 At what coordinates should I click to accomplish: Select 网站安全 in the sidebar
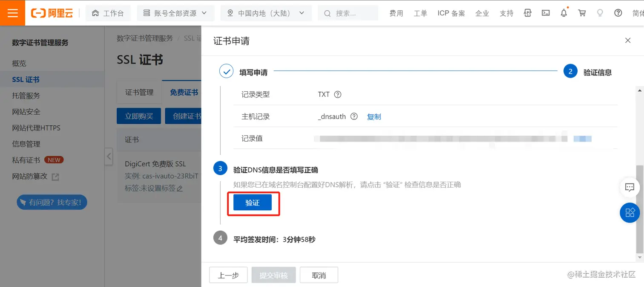pos(26,112)
